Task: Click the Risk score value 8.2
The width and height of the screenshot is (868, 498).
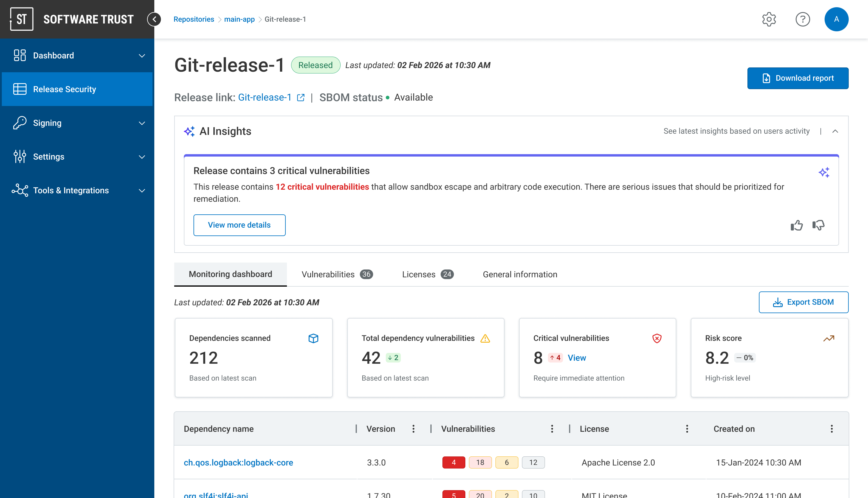Action: (717, 358)
